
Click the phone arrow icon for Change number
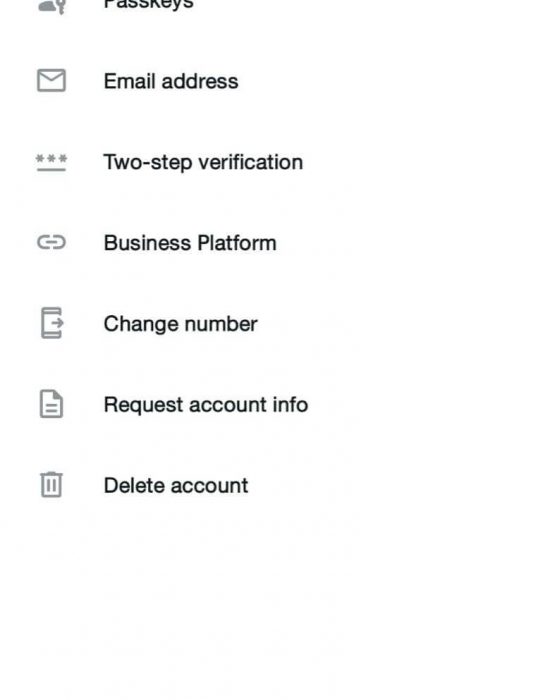click(x=52, y=323)
